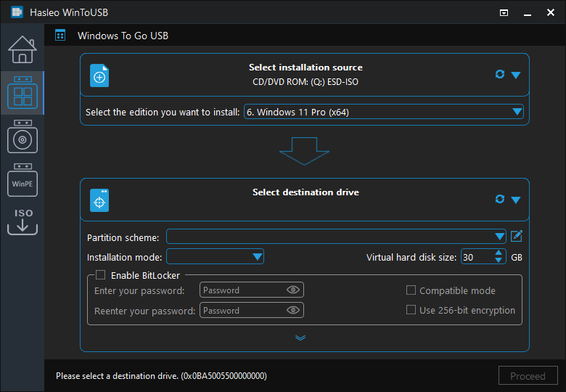
Task: Open the Windows installation USB sidebar icon
Action: click(x=22, y=136)
